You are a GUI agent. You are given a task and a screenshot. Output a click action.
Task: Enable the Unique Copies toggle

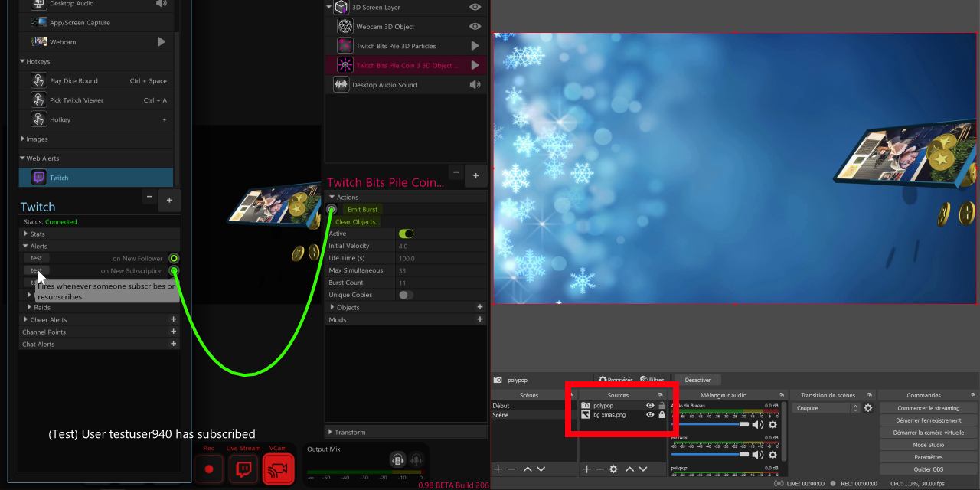coord(406,295)
